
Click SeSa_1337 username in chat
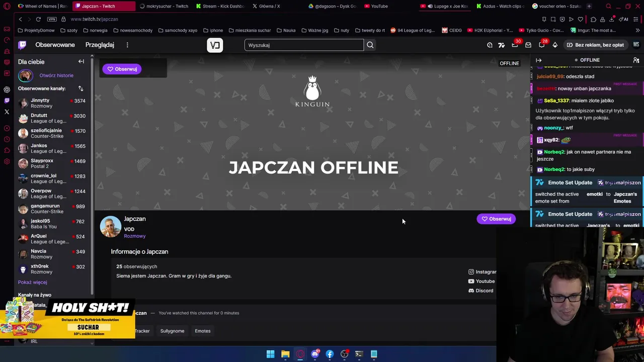[x=556, y=101]
